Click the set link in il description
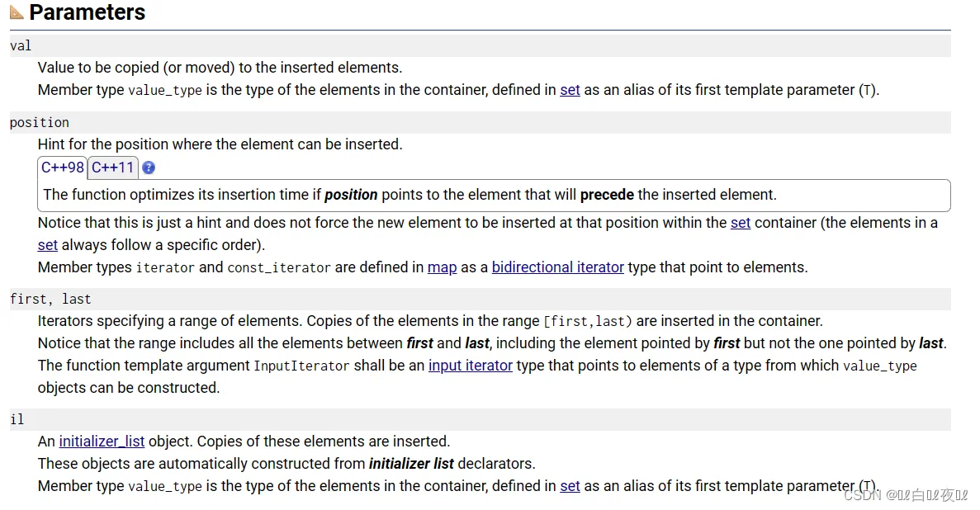980x510 pixels. coord(570,486)
